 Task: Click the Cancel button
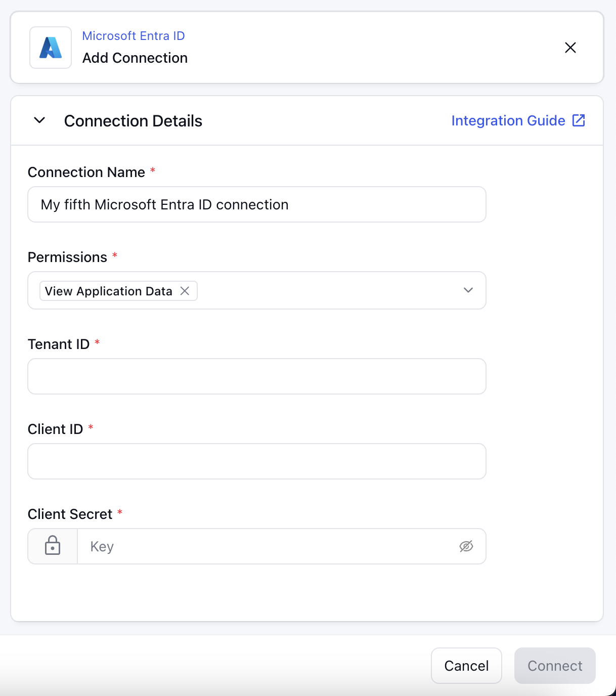[x=466, y=666]
